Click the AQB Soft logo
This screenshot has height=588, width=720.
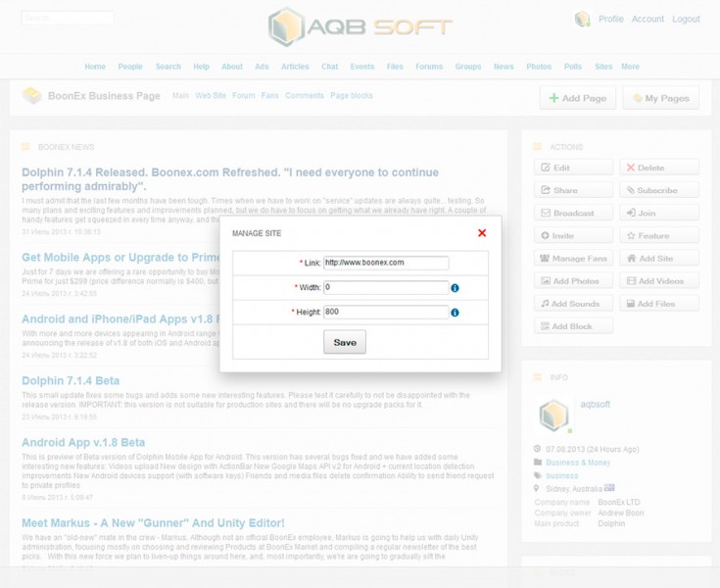pyautogui.click(x=360, y=26)
